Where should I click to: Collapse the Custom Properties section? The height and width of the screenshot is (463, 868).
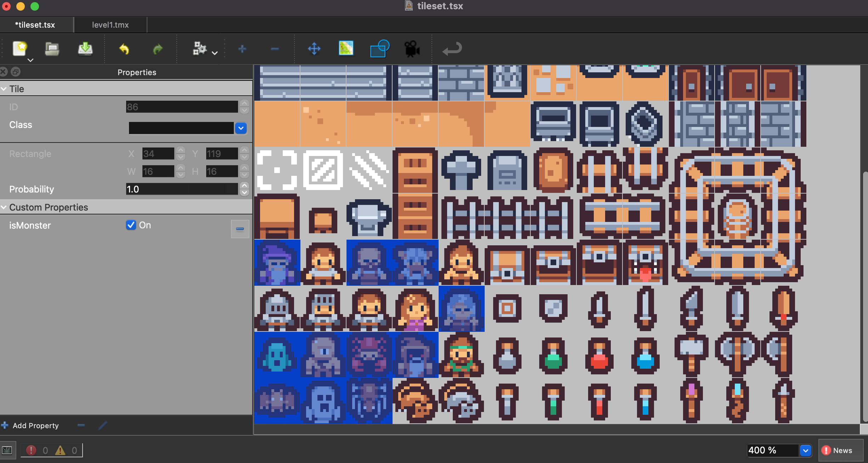(x=4, y=207)
